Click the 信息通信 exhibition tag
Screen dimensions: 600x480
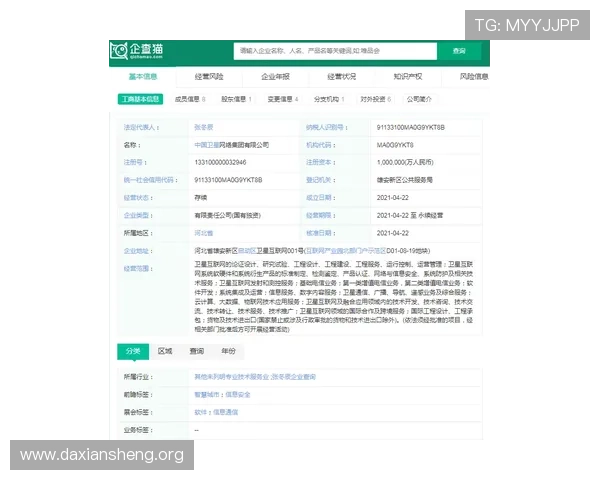click(x=225, y=412)
